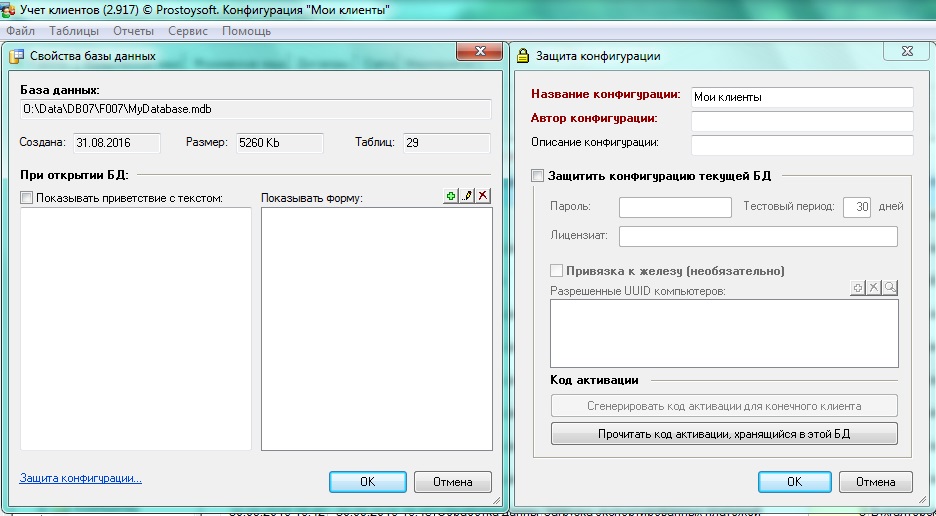Click the table count value 29
The height and width of the screenshot is (516, 936).
(x=447, y=143)
